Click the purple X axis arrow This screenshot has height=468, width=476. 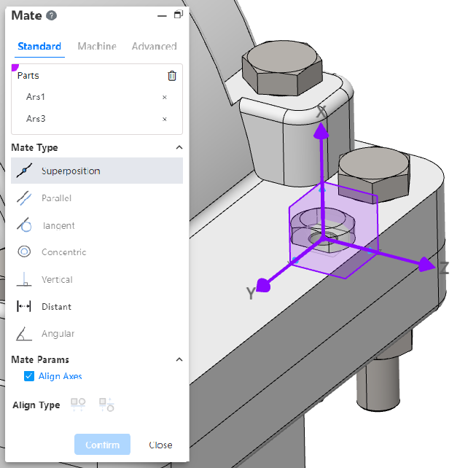(x=321, y=132)
